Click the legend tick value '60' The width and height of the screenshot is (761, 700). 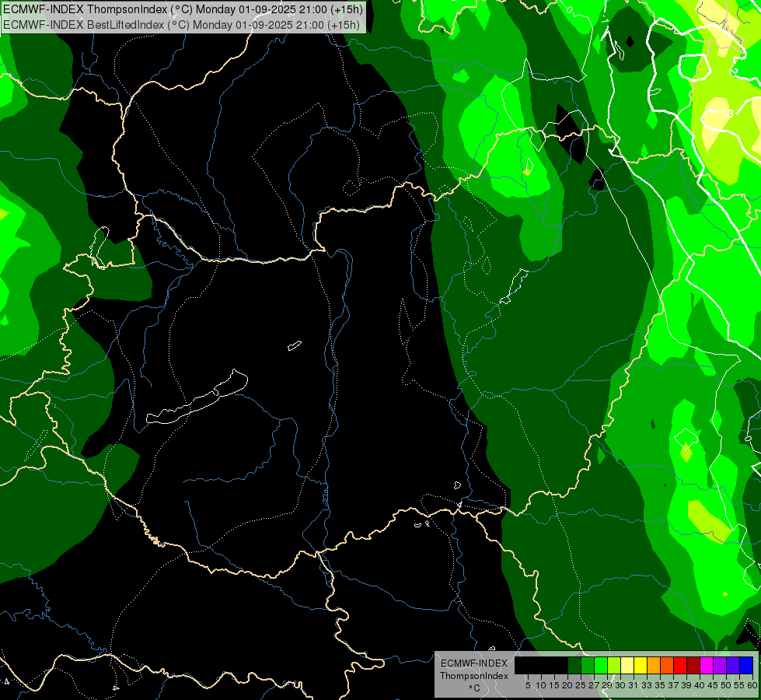tap(752, 685)
